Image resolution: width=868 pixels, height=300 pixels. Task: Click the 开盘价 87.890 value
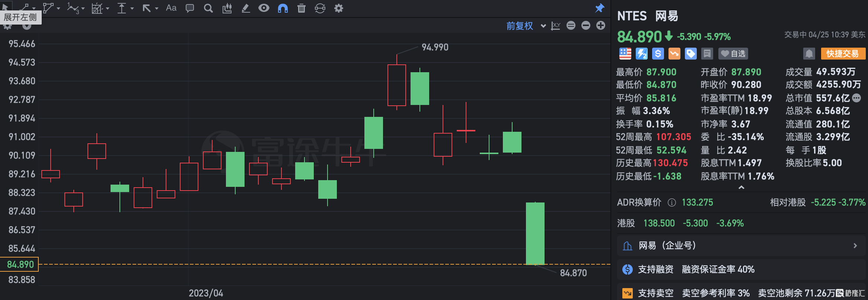tap(746, 72)
